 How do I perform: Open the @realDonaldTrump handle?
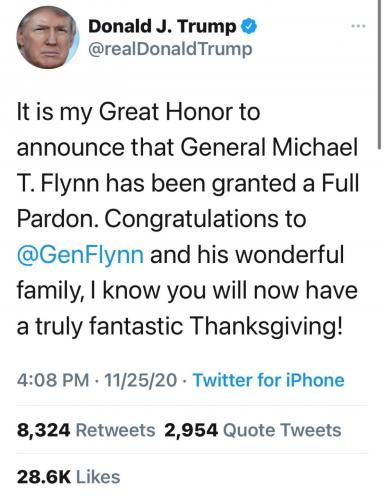(x=170, y=49)
